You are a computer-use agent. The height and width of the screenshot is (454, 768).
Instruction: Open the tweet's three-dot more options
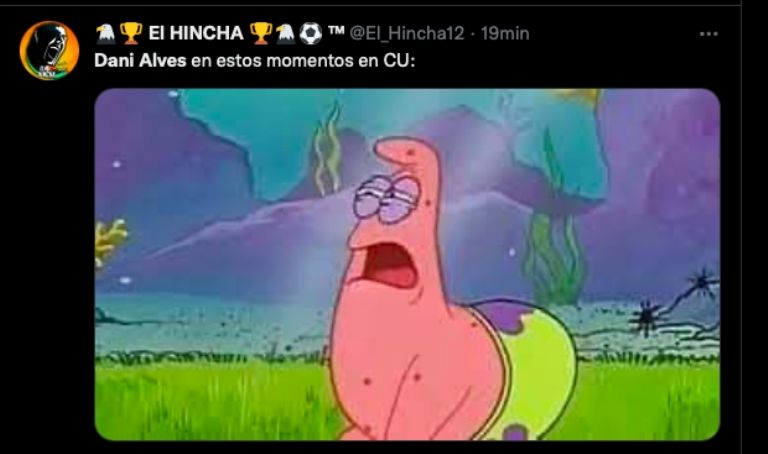pyautogui.click(x=708, y=34)
